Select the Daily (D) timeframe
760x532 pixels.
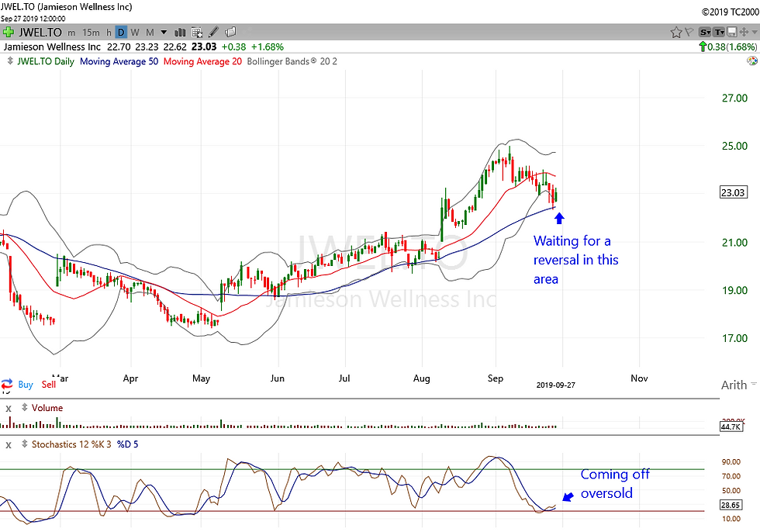(x=121, y=33)
